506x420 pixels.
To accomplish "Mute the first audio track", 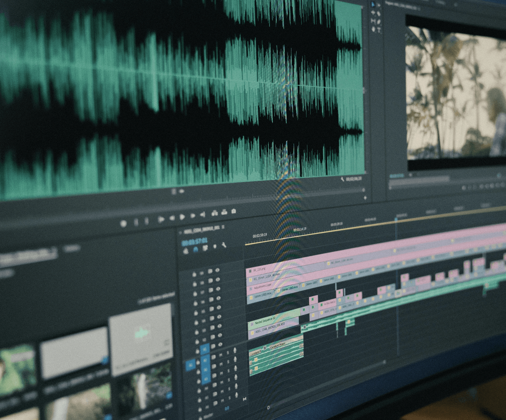I will tap(221, 354).
